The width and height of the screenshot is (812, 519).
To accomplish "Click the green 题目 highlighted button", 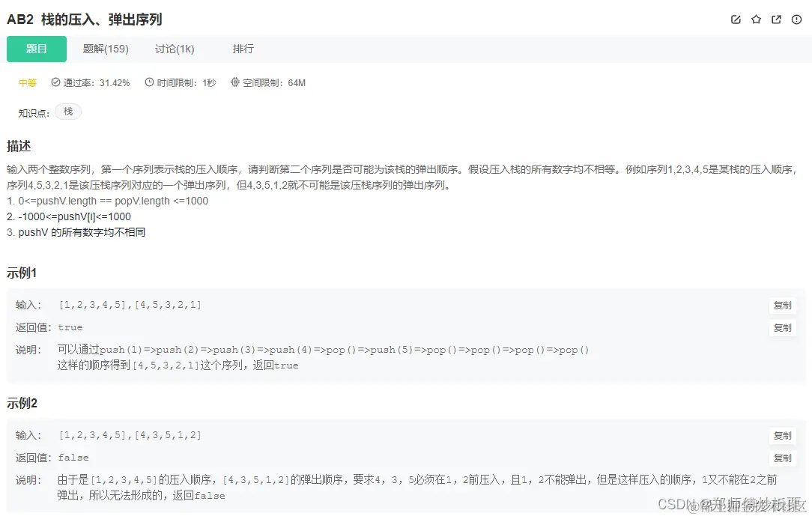I will coord(36,49).
